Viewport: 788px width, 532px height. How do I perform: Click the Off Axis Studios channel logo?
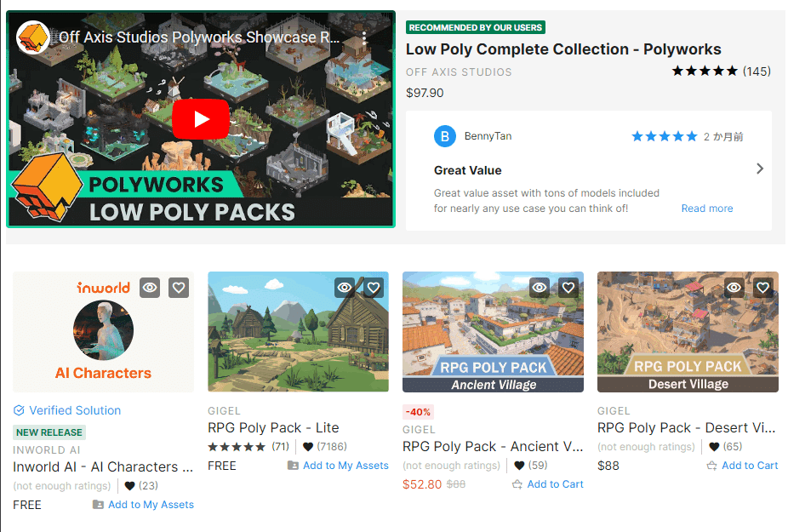33,37
